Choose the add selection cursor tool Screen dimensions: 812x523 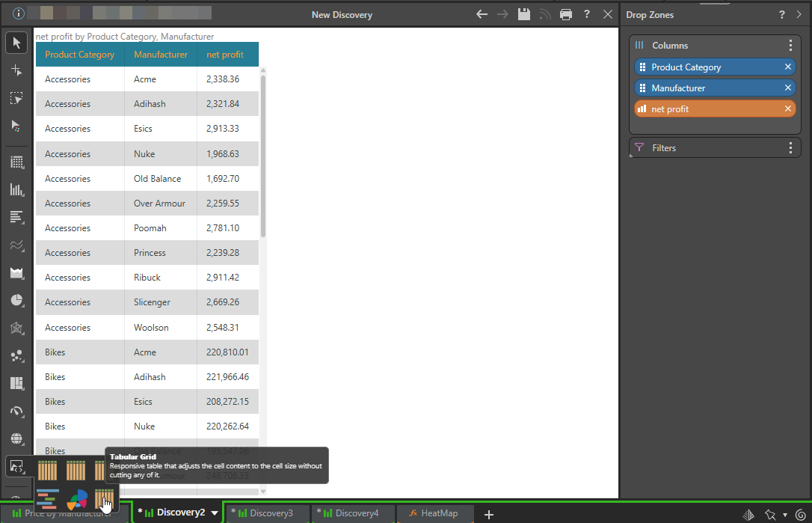point(16,70)
